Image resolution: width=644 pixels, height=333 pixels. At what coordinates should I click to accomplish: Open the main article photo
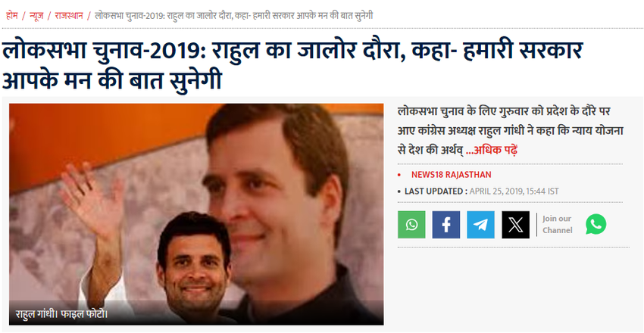[x=196, y=214]
